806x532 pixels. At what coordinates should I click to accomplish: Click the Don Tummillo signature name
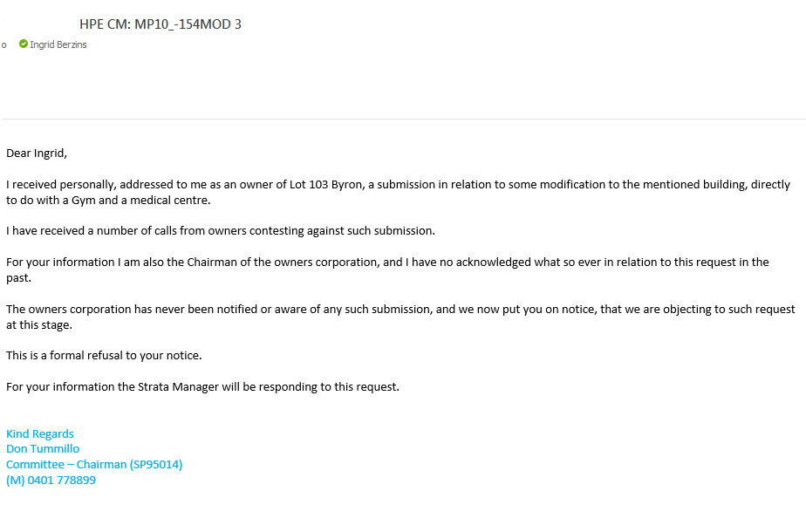click(x=43, y=449)
